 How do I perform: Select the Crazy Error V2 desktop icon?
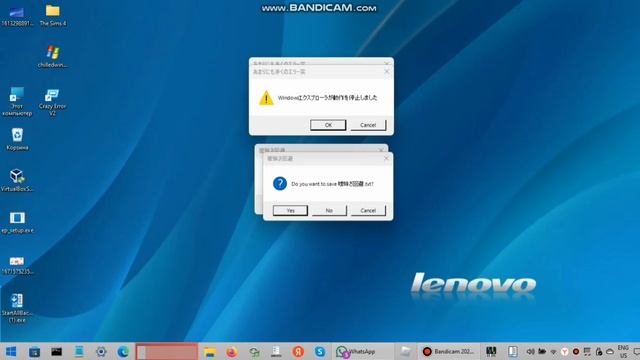52,102
